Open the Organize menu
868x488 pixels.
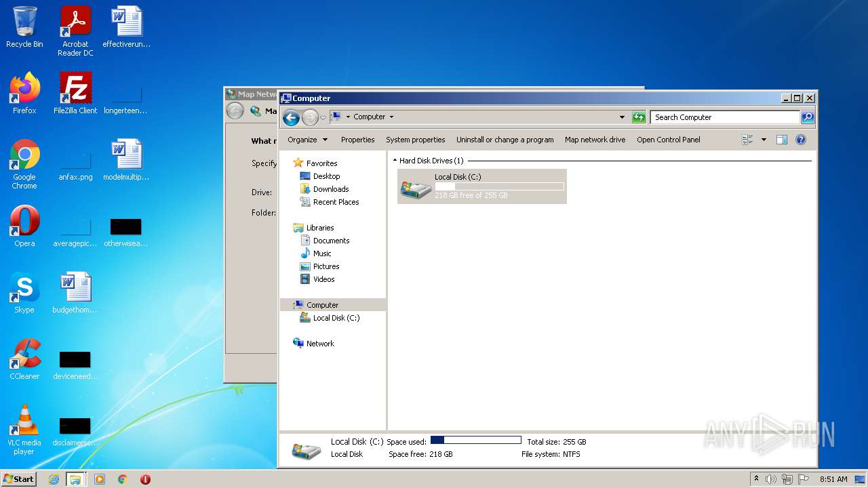(x=307, y=140)
